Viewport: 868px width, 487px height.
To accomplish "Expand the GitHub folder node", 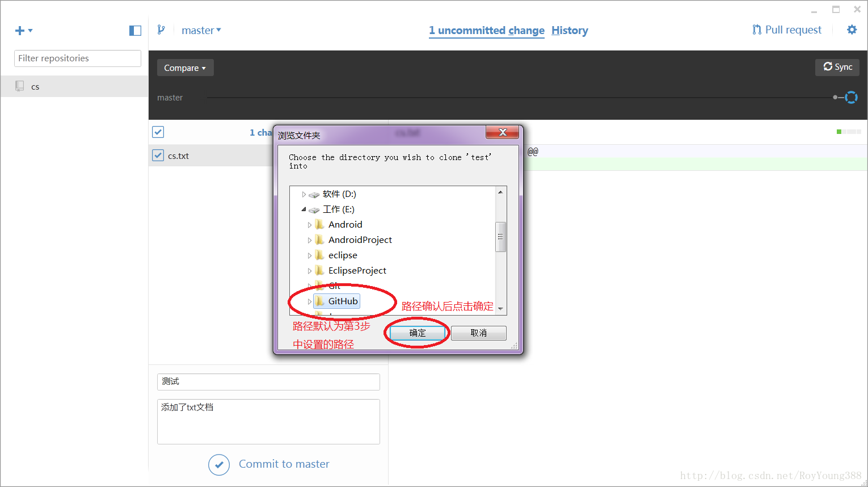I will (310, 301).
